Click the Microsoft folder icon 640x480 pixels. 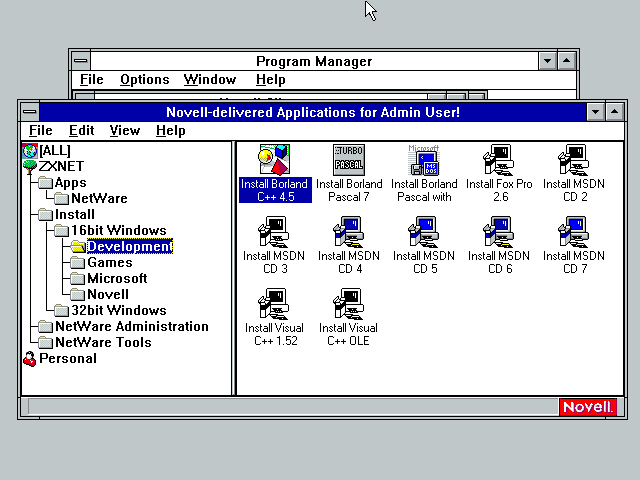pos(78,279)
